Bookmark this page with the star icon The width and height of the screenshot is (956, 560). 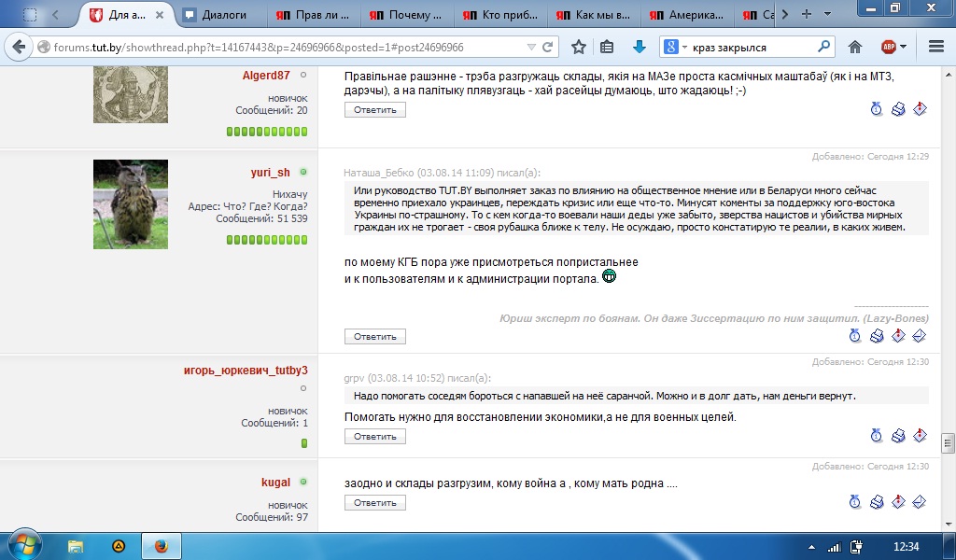click(579, 47)
